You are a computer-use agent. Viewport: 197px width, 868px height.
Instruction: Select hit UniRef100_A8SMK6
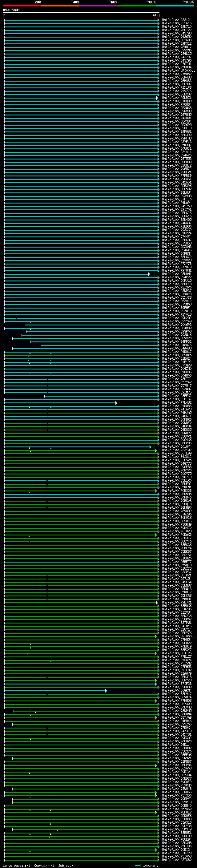pyautogui.click(x=177, y=521)
